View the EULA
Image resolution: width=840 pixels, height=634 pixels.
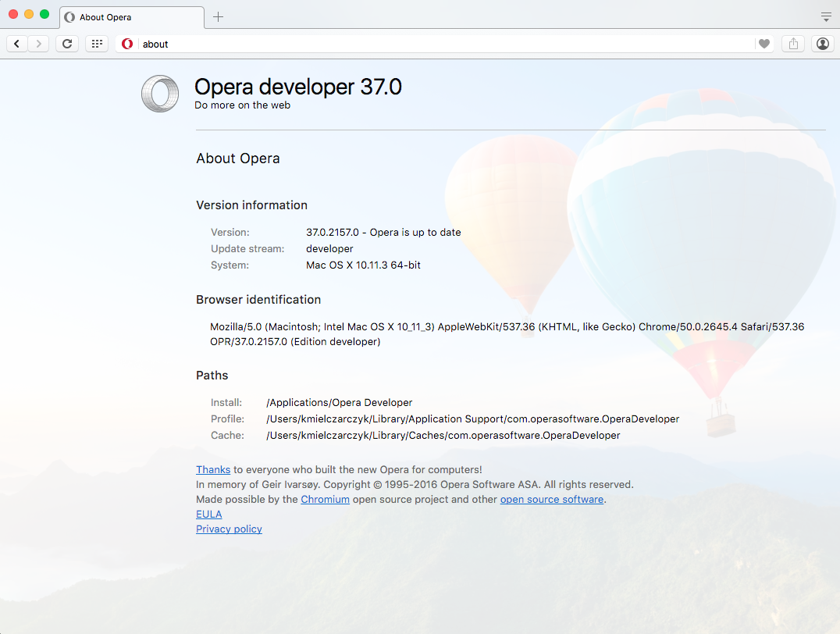coord(208,514)
